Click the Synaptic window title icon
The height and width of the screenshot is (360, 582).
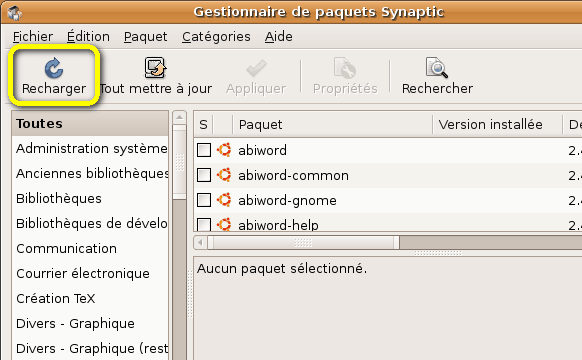coord(14,13)
